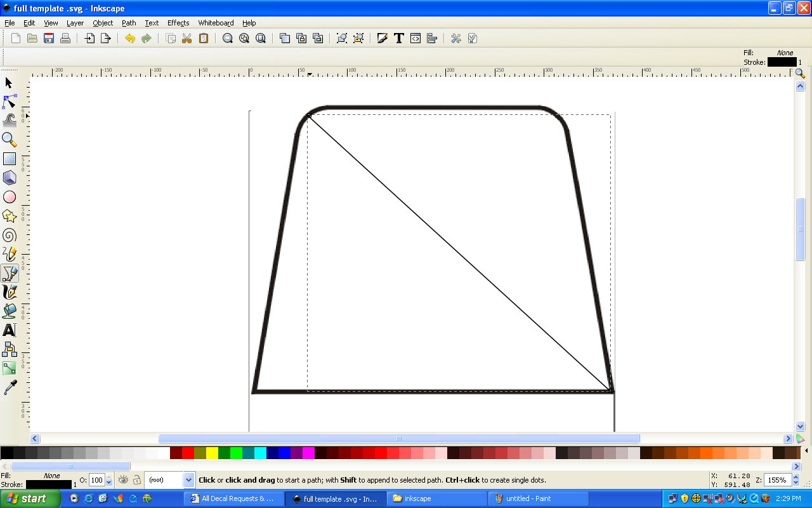Activate the Rectangle tool
The width and height of the screenshot is (812, 508).
pyautogui.click(x=9, y=158)
